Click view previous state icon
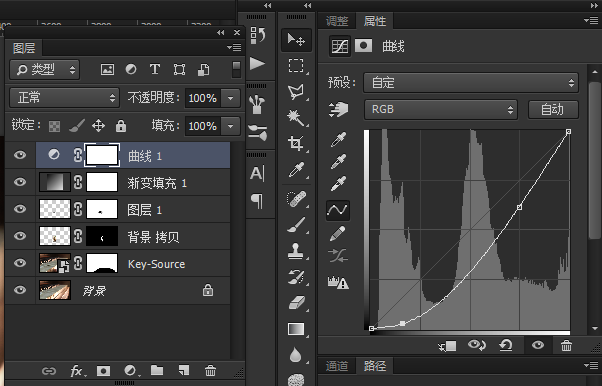 tap(477, 345)
